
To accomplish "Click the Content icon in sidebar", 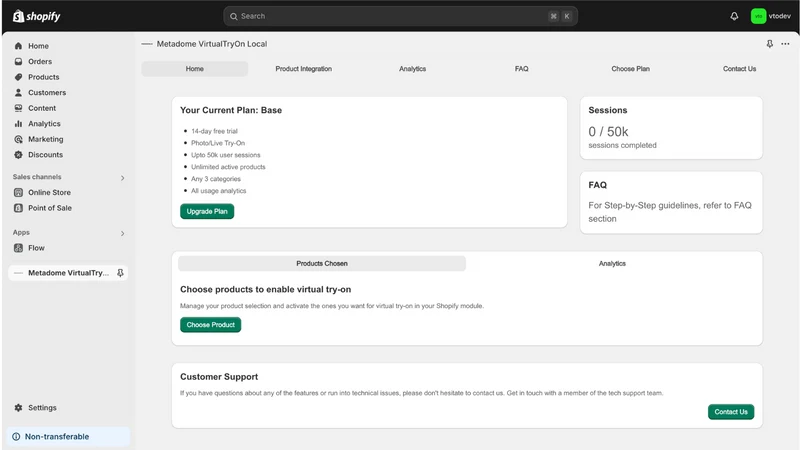I will pyautogui.click(x=18, y=108).
